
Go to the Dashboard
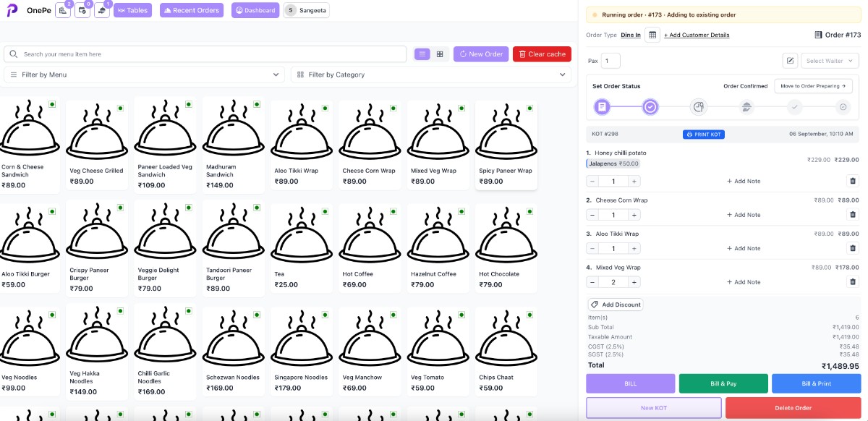pyautogui.click(x=255, y=11)
